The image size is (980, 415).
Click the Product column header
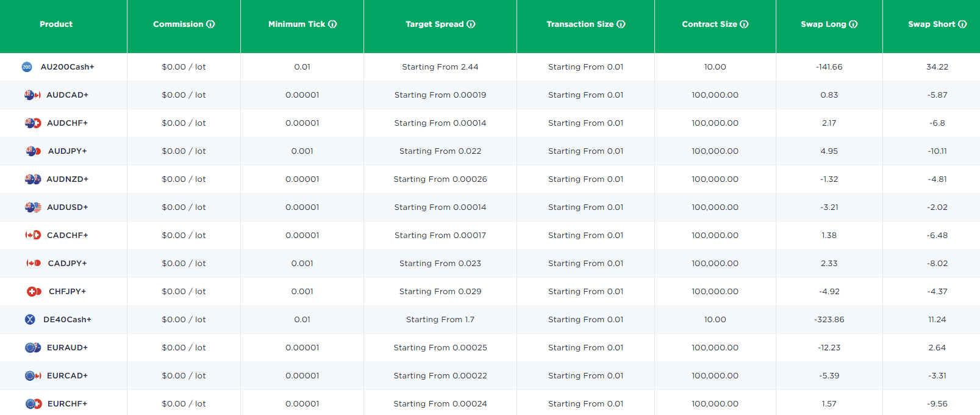56,24
